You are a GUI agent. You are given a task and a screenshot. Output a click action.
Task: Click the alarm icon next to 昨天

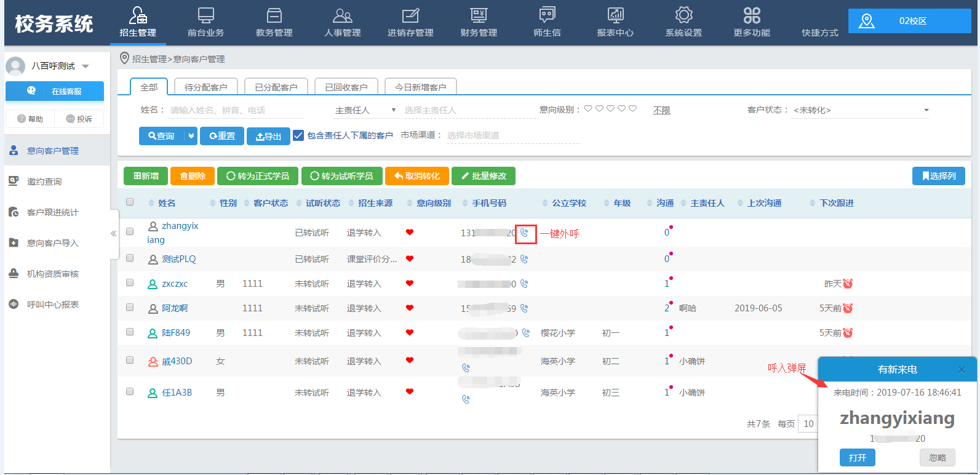click(x=848, y=284)
